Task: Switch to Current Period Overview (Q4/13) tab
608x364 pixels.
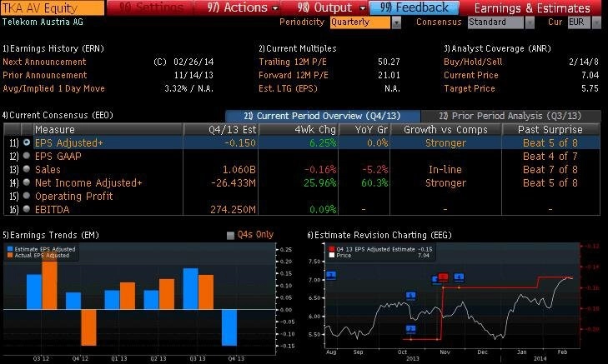Action: [323, 116]
